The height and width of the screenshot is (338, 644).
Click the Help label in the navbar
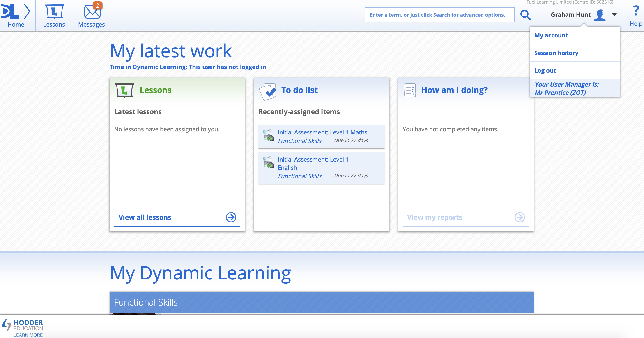tap(635, 24)
